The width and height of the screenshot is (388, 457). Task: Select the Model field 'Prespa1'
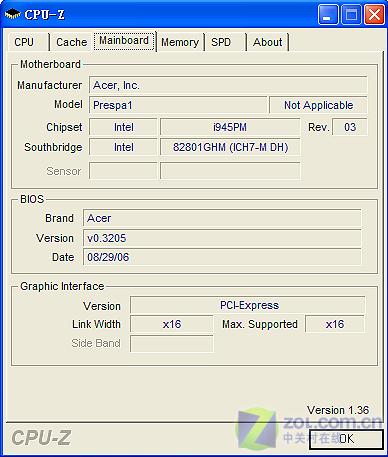pyautogui.click(x=178, y=105)
